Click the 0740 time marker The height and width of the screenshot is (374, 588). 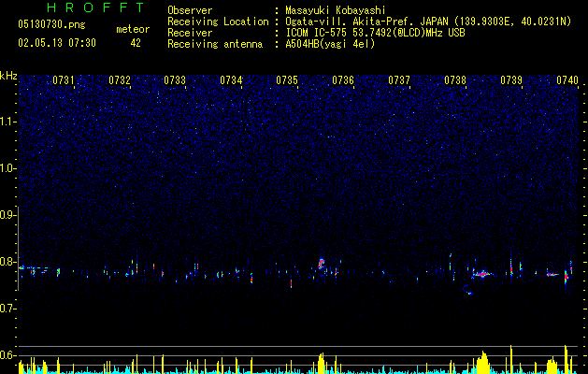point(567,79)
